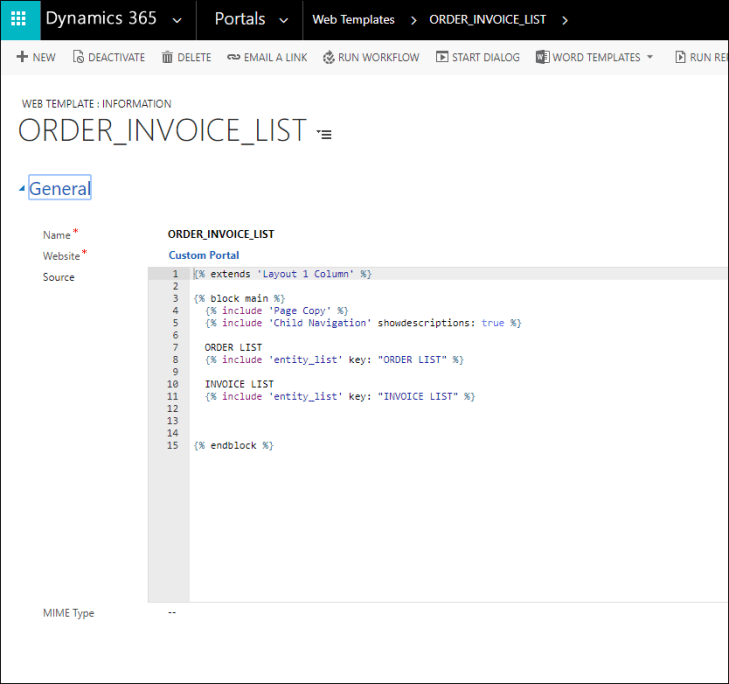This screenshot has width=729, height=684.
Task: Click the Deactivate document icon
Action: (x=78, y=57)
